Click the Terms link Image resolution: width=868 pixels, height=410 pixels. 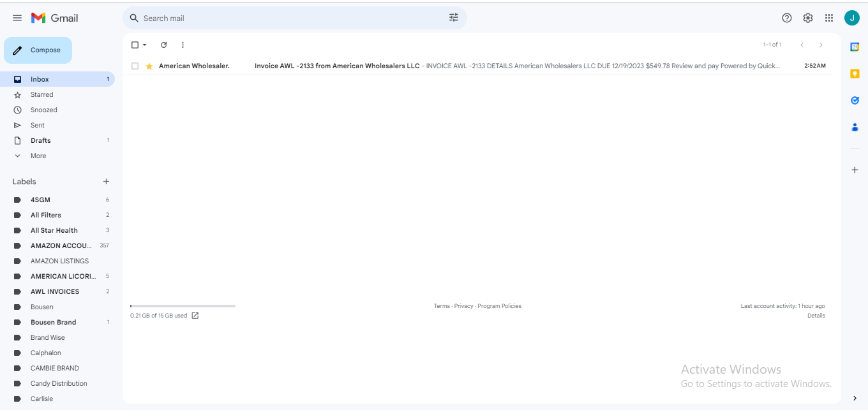[442, 306]
